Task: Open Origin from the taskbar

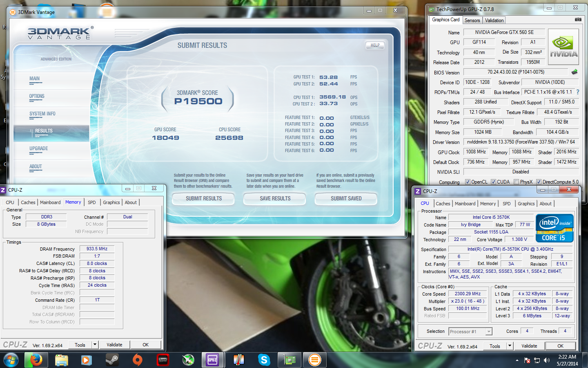Action: click(x=138, y=360)
